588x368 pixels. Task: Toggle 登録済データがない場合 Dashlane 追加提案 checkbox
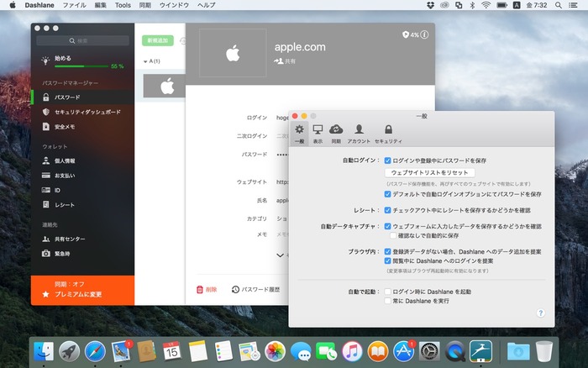click(x=387, y=251)
